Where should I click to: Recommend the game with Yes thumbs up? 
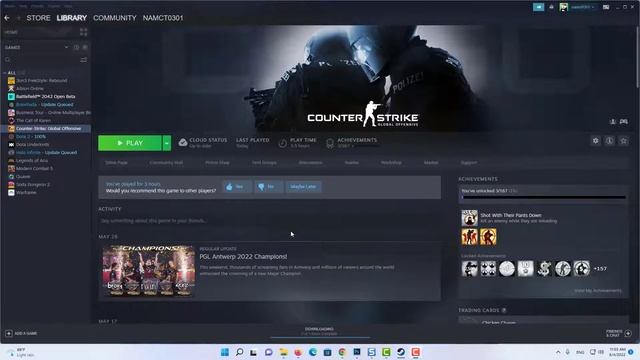click(x=237, y=187)
